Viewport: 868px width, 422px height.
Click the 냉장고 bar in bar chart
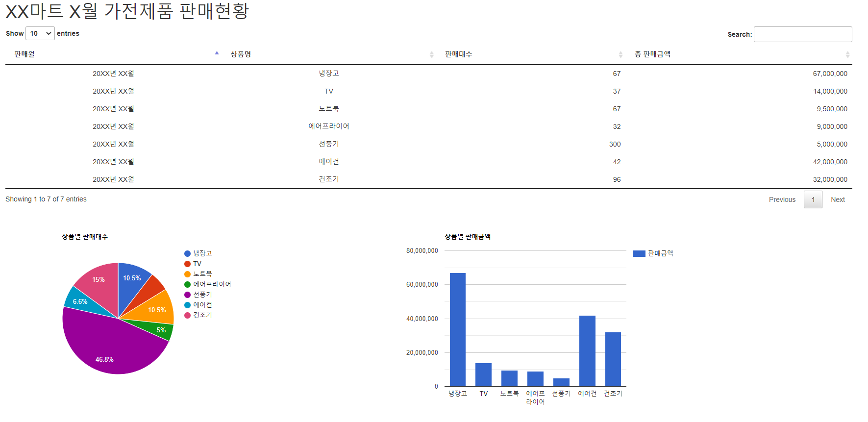pos(458,329)
